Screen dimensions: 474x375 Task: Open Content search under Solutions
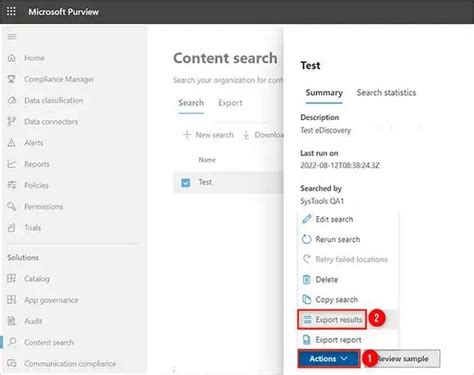pyautogui.click(x=49, y=342)
